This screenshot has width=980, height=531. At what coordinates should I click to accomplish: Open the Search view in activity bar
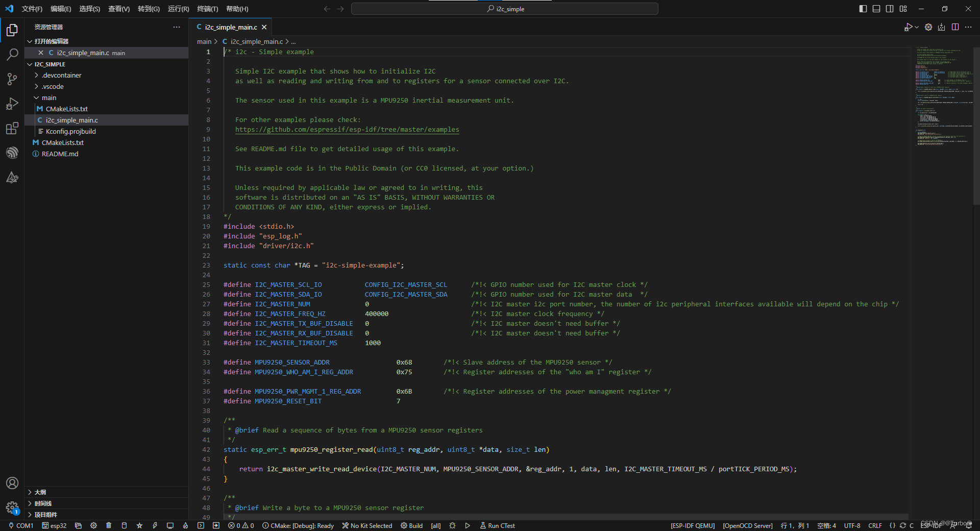click(12, 55)
